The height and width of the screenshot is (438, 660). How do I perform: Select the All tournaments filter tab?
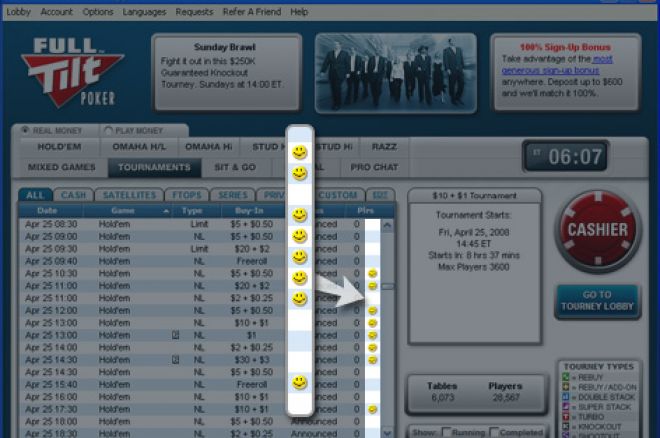35,195
